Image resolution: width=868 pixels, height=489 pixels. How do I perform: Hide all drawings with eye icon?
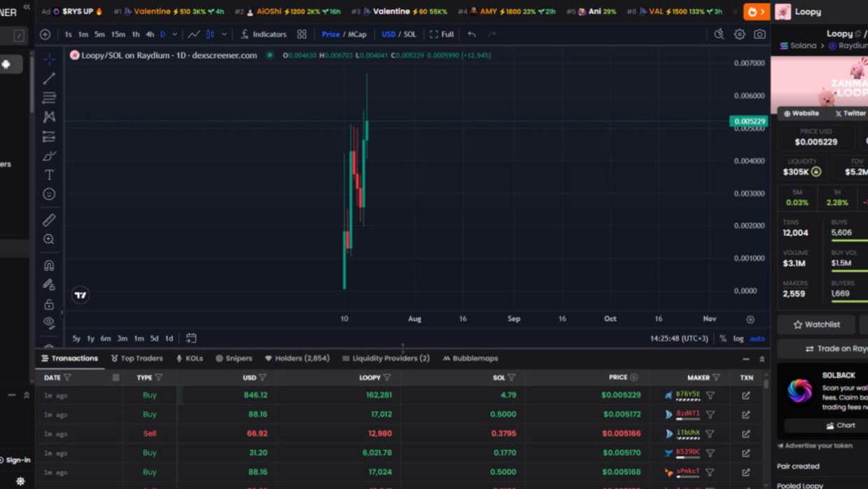(49, 323)
